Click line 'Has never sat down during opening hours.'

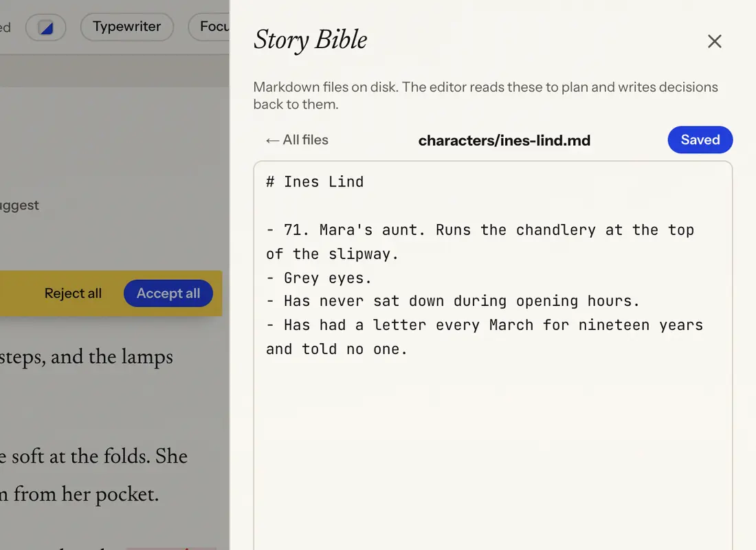[x=453, y=301]
